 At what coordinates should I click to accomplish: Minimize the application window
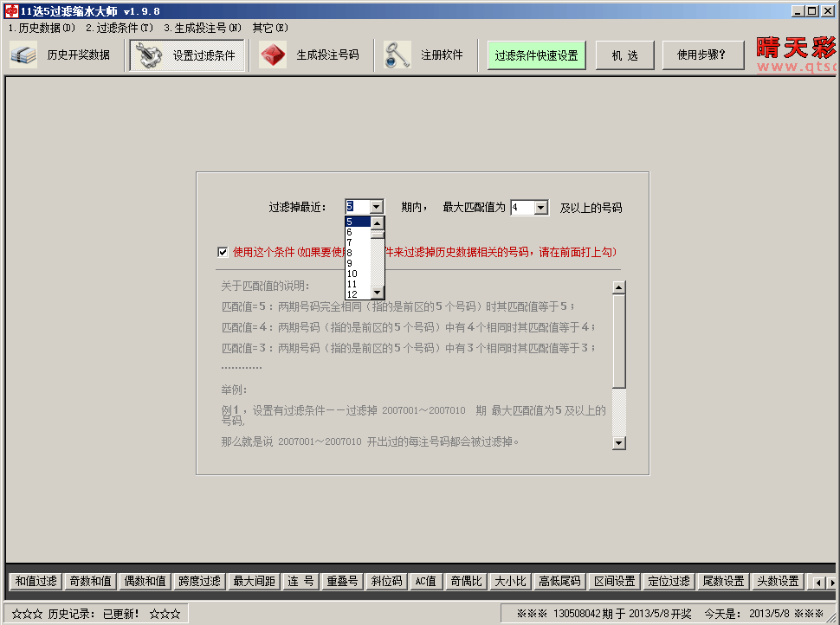tap(798, 10)
